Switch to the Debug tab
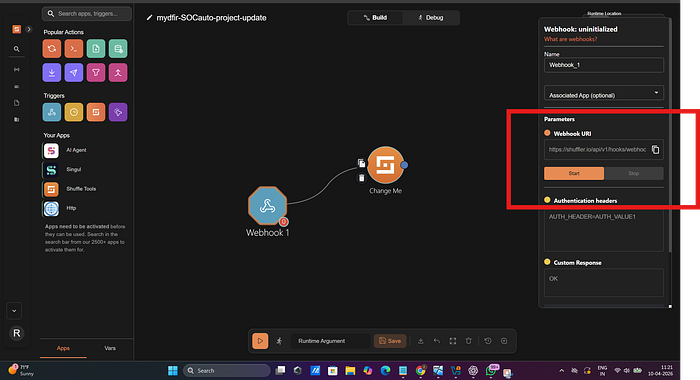The height and width of the screenshot is (380, 700). coord(431,17)
